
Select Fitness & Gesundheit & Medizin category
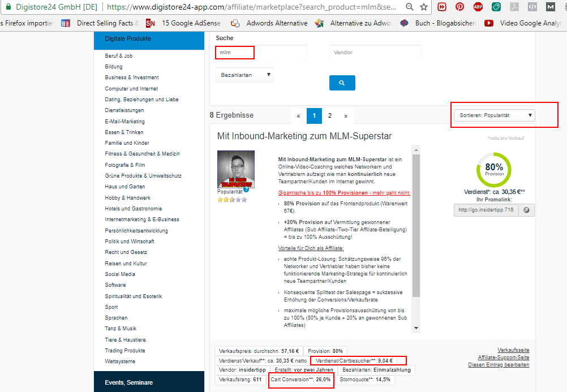142,154
